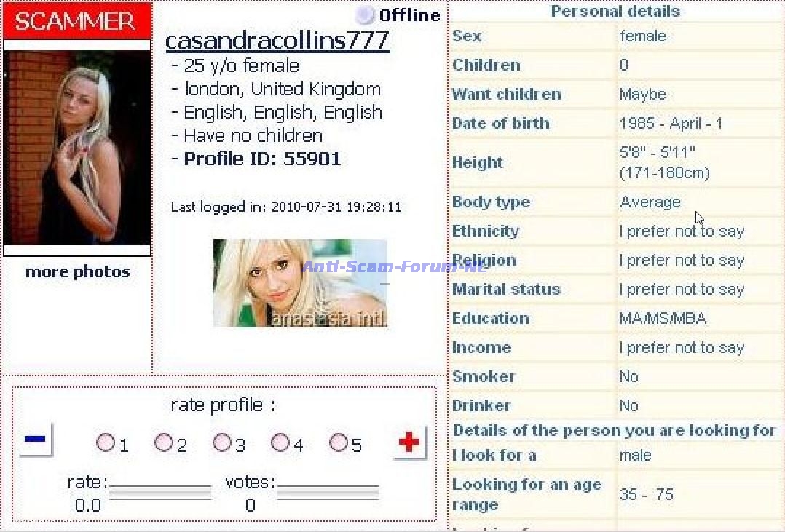This screenshot has height=532, width=785.
Task: Click the main profile photo thumbnail
Action: 77,148
